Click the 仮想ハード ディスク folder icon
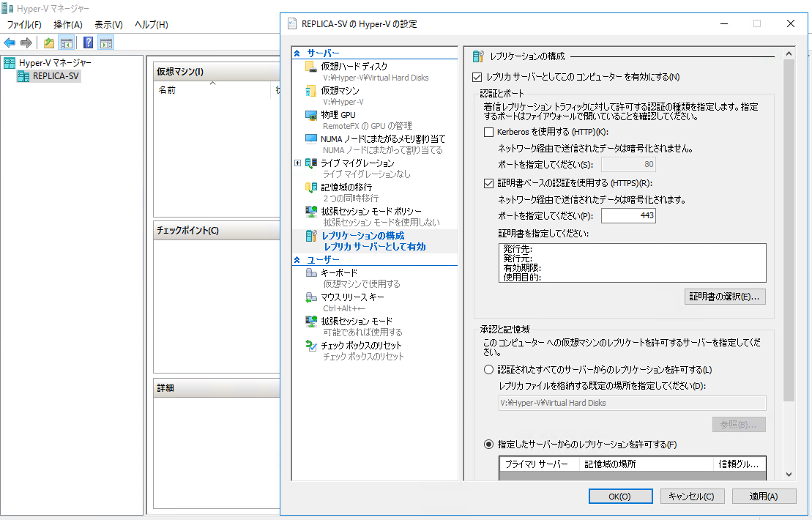Image resolution: width=812 pixels, height=520 pixels. pyautogui.click(x=310, y=67)
